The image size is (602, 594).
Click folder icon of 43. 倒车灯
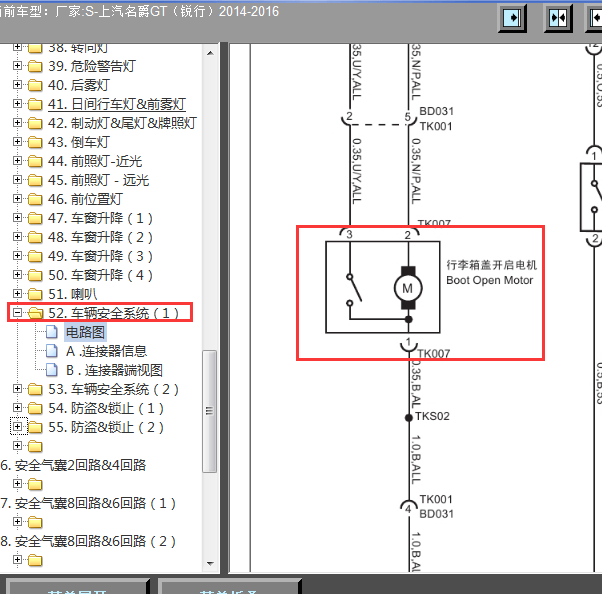tap(35, 142)
